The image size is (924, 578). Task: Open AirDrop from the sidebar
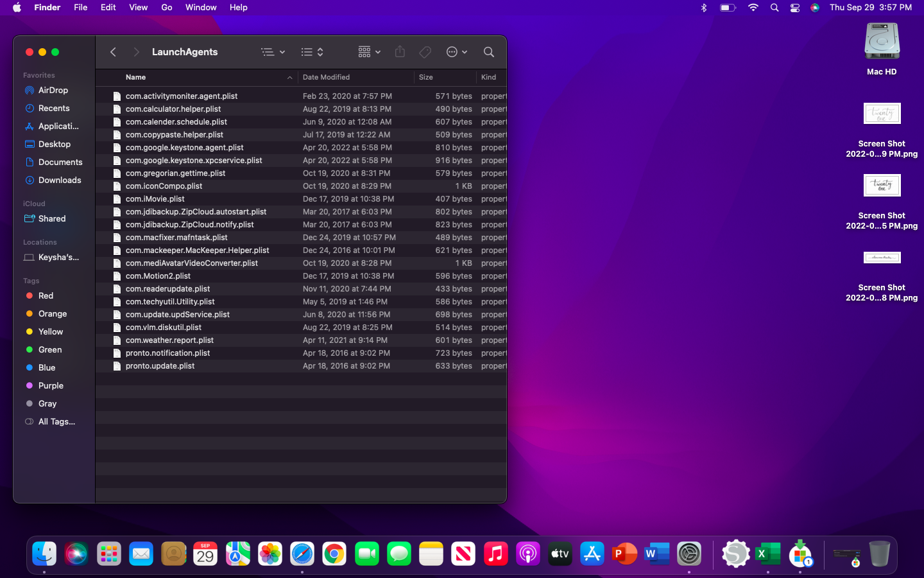point(53,91)
